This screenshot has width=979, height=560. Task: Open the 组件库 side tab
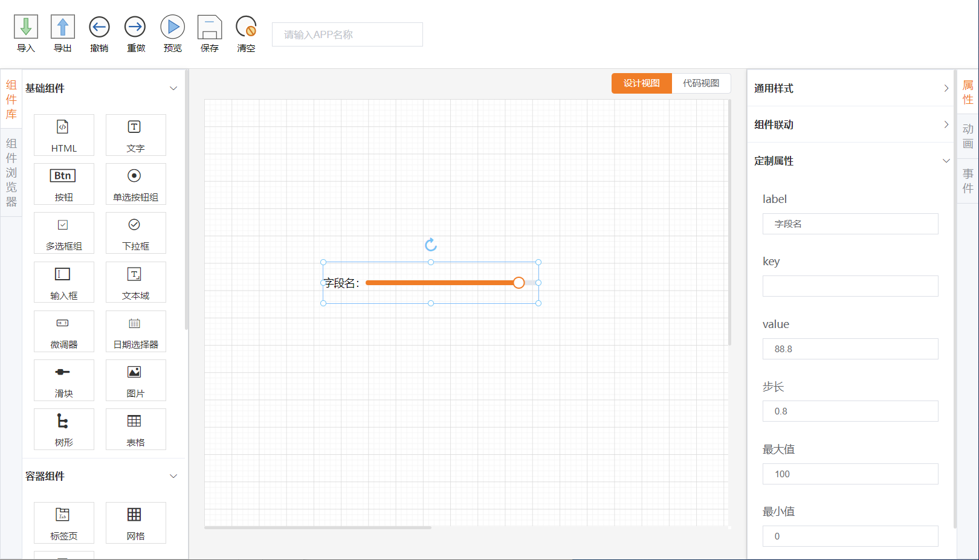pyautogui.click(x=11, y=99)
